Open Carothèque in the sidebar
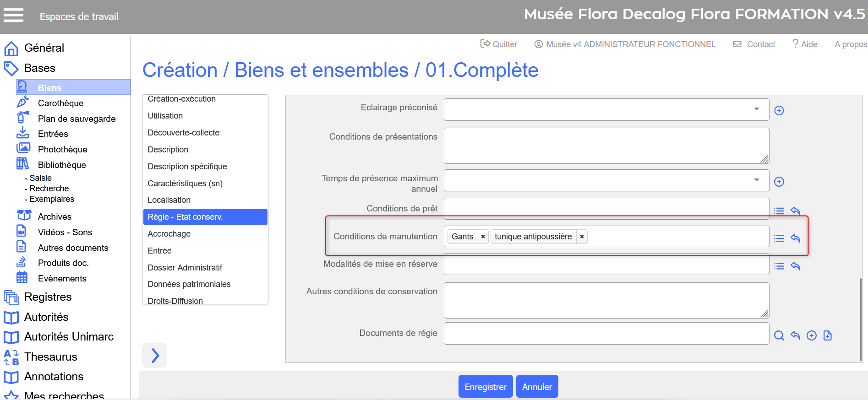 point(60,103)
